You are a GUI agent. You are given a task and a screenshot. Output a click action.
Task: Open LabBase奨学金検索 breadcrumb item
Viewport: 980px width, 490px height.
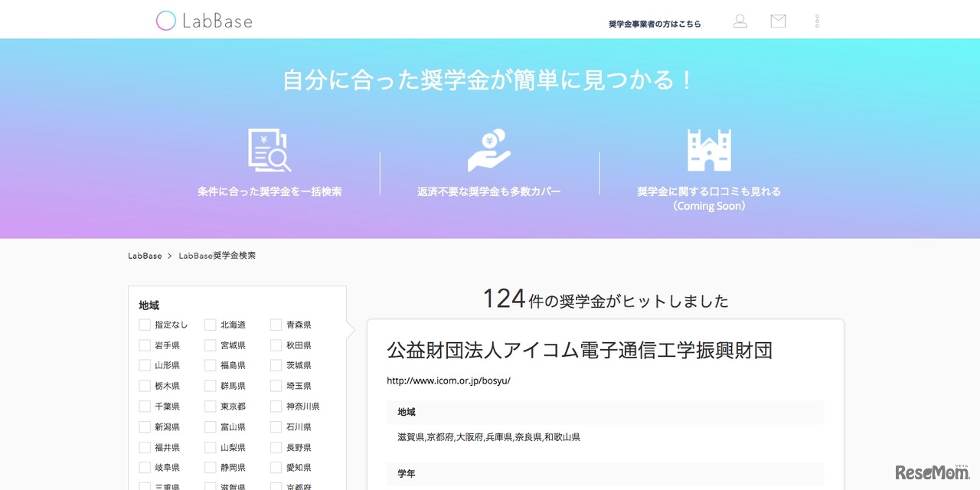point(217,255)
